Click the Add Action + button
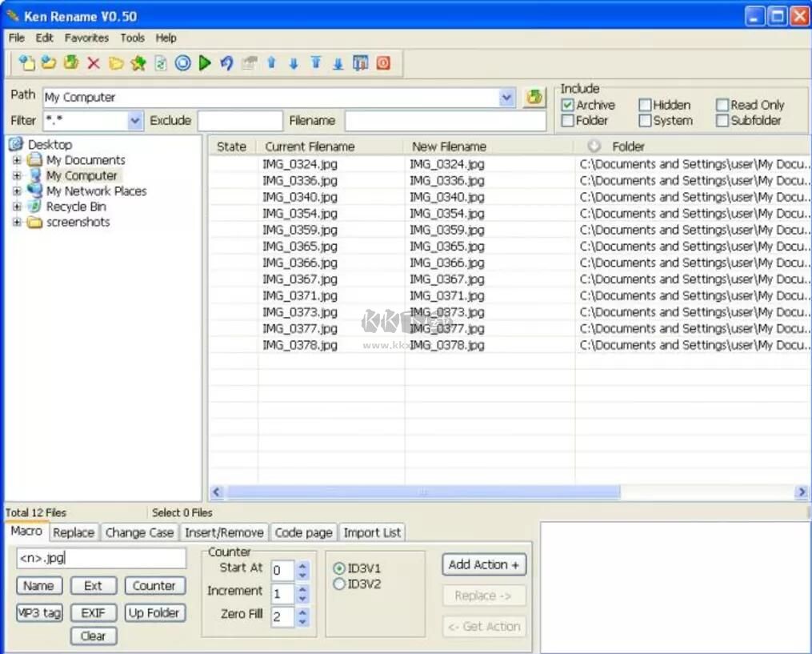 [x=483, y=564]
